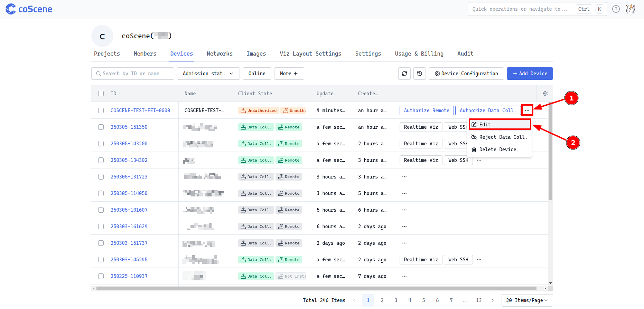Choose Reject Data Coll. from the menu

[500, 137]
